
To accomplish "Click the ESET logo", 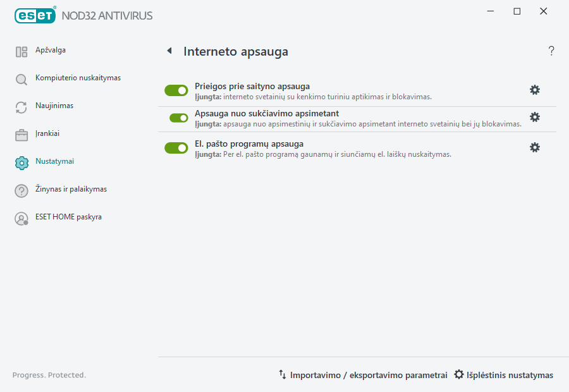I will pos(35,15).
